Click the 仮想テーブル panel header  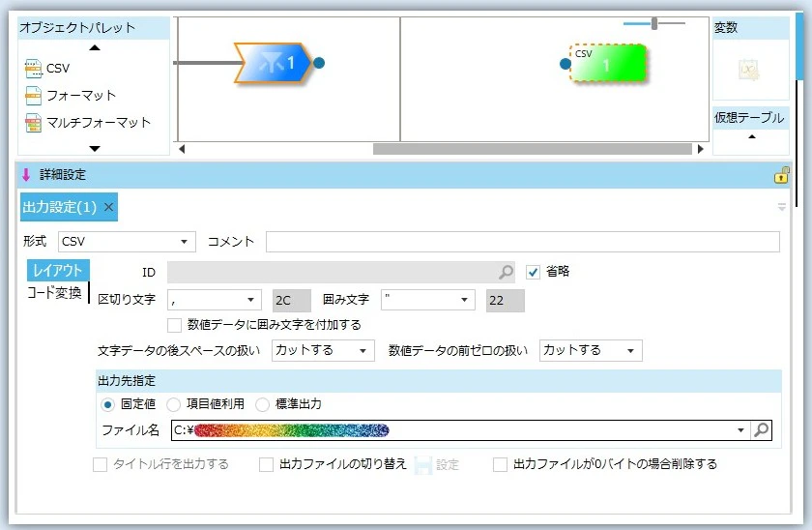pos(750,118)
